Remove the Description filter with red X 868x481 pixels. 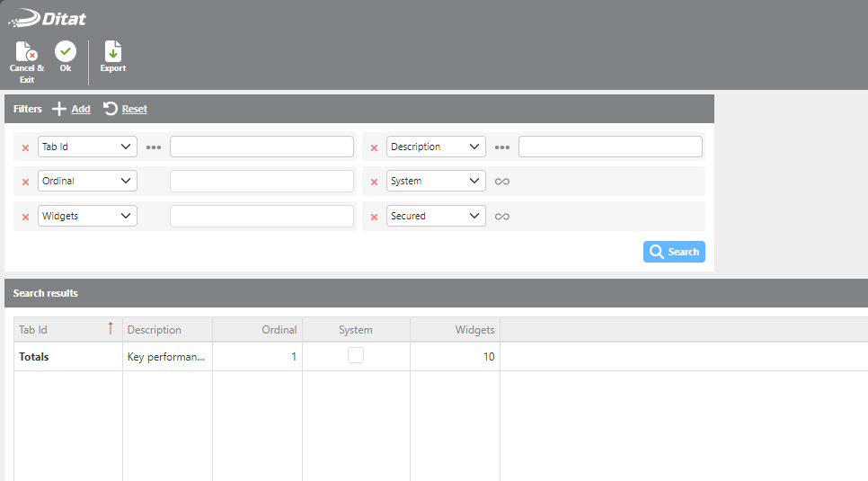[x=374, y=147]
